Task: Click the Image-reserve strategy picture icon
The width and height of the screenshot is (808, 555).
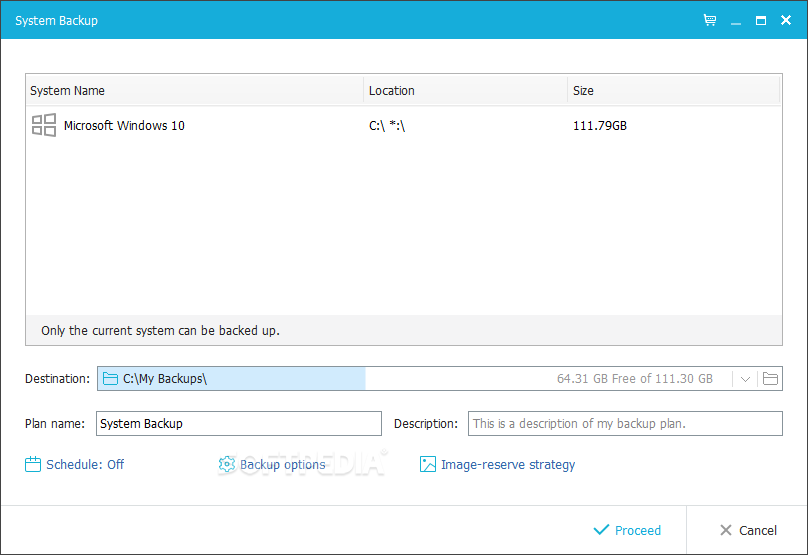Action: point(428,464)
